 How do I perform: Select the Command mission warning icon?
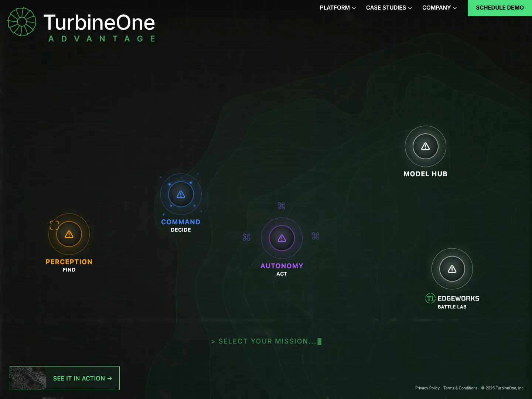point(181,194)
